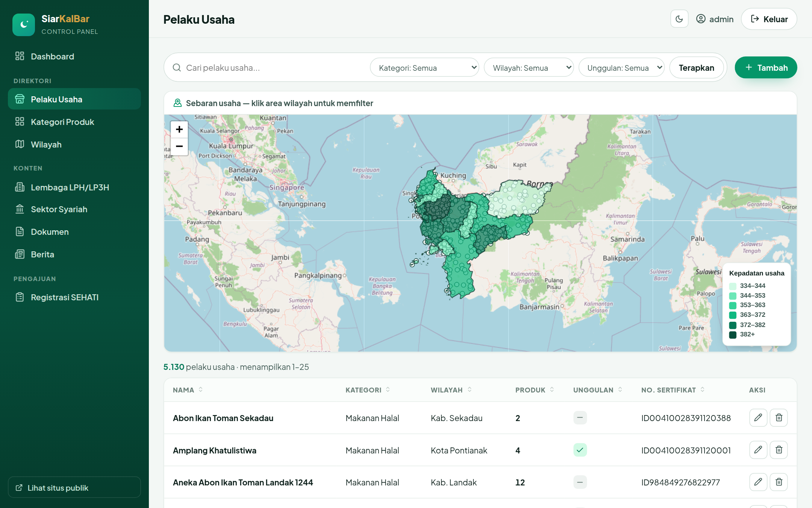
Task: Toggle unggulan for Aneka Abon Ikan Toman Landak
Action: click(x=580, y=482)
